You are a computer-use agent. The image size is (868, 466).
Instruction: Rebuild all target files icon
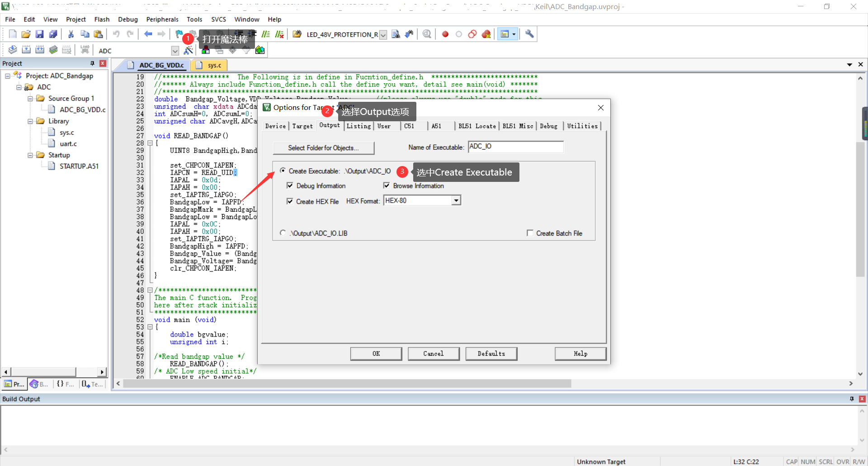(40, 50)
